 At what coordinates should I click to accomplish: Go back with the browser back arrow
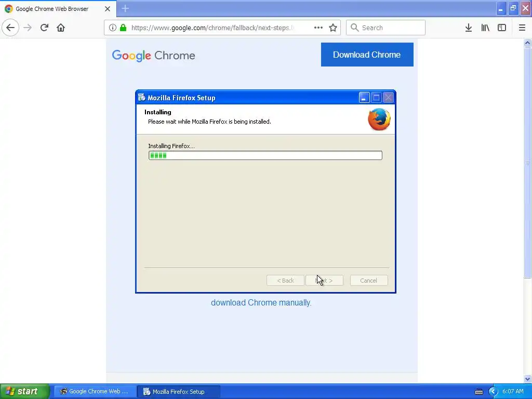10,28
